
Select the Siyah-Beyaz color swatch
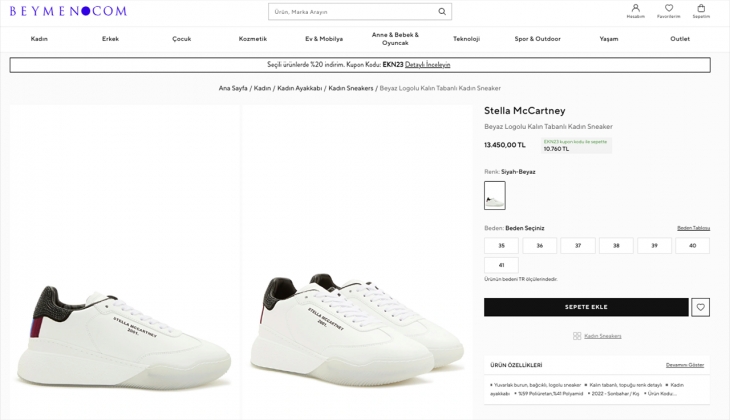point(494,195)
